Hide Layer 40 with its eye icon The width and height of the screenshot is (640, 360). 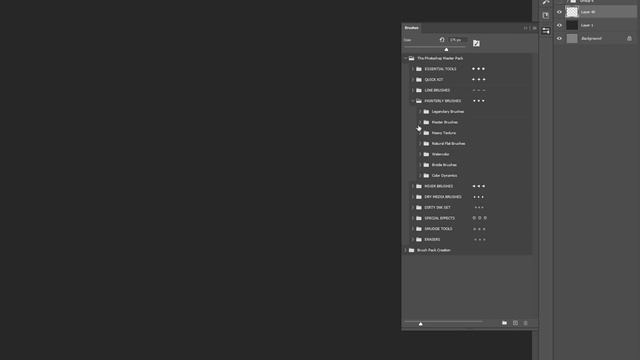(560, 12)
